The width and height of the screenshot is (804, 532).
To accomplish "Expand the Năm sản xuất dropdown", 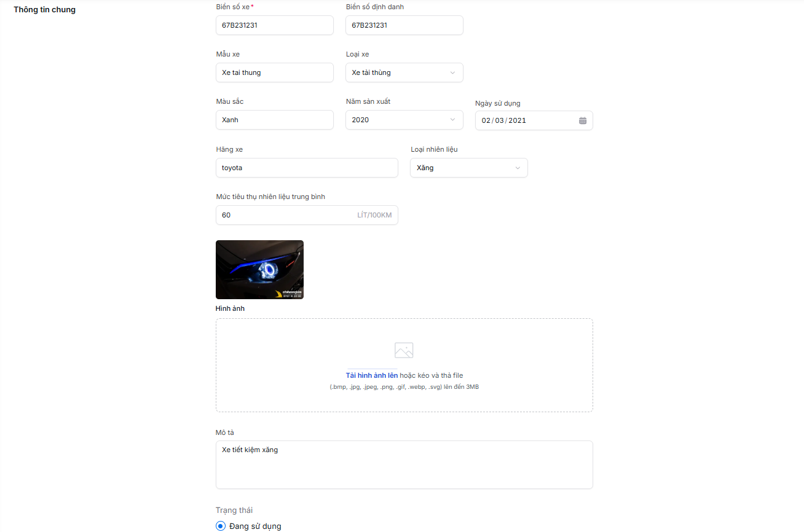I will 404,120.
